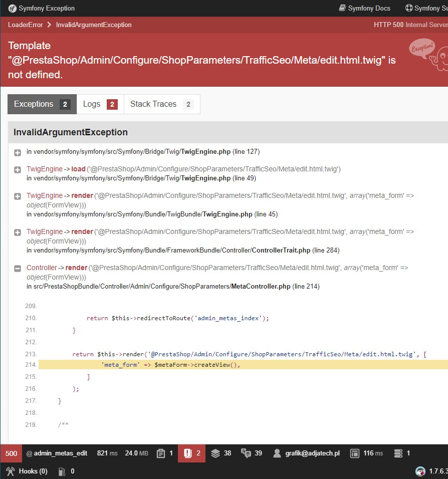
Task: Switch to the Stack Traces tab
Action: tap(162, 104)
